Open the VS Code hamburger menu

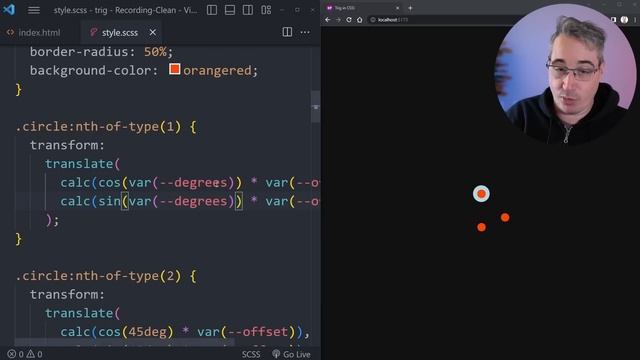(34, 10)
